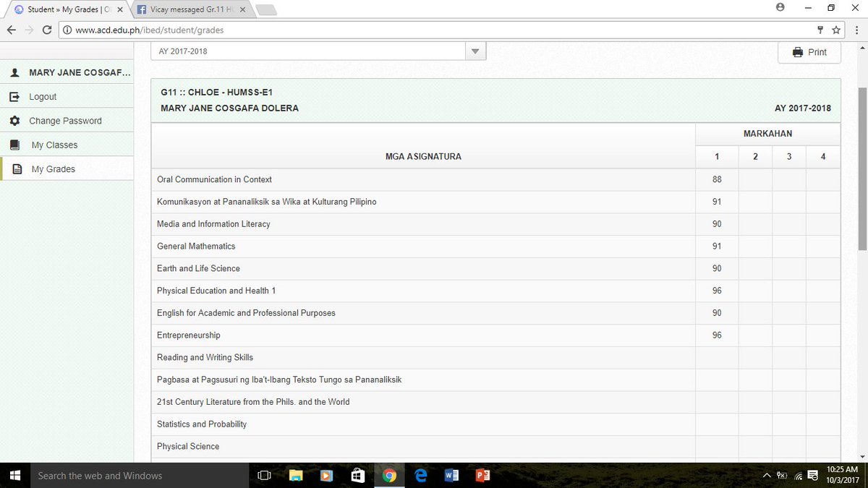Open the media player taskbar icon
The image size is (868, 488).
[x=327, y=475]
